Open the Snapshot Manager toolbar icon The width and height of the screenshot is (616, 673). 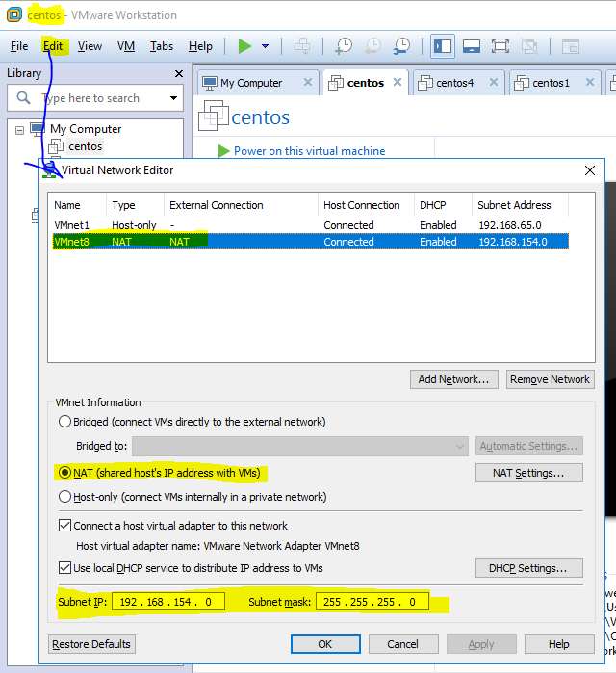tap(401, 46)
